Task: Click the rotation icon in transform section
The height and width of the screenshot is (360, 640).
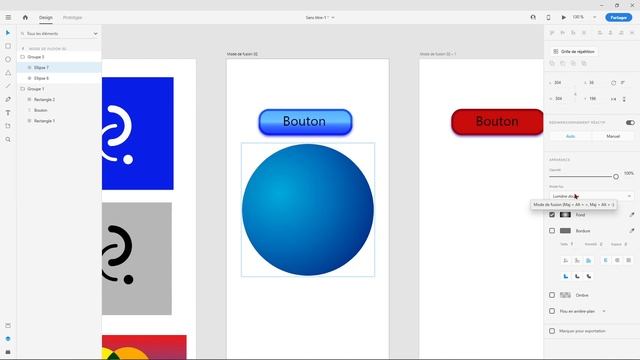Action: [x=613, y=83]
